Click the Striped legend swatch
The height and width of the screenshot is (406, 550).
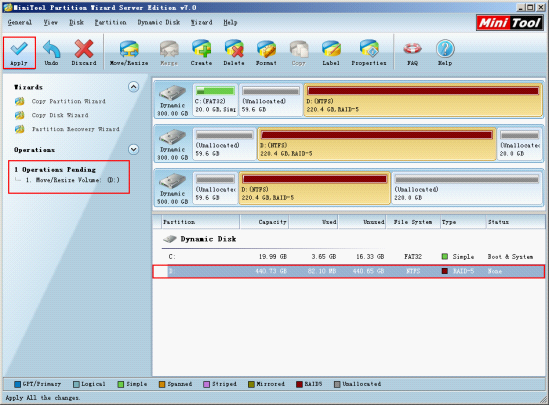click(207, 384)
